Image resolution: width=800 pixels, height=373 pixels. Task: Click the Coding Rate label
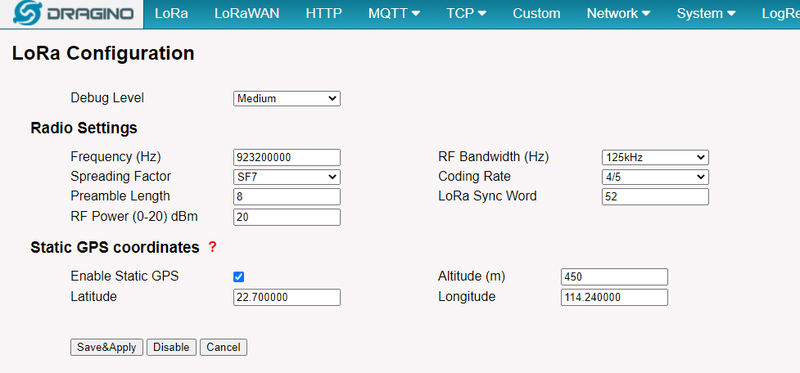[x=474, y=177]
